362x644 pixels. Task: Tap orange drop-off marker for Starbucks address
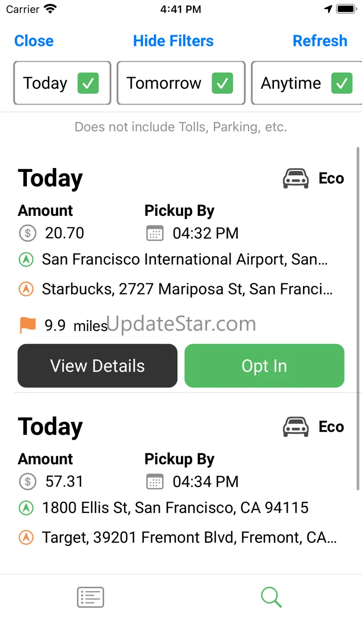pyautogui.click(x=26, y=289)
